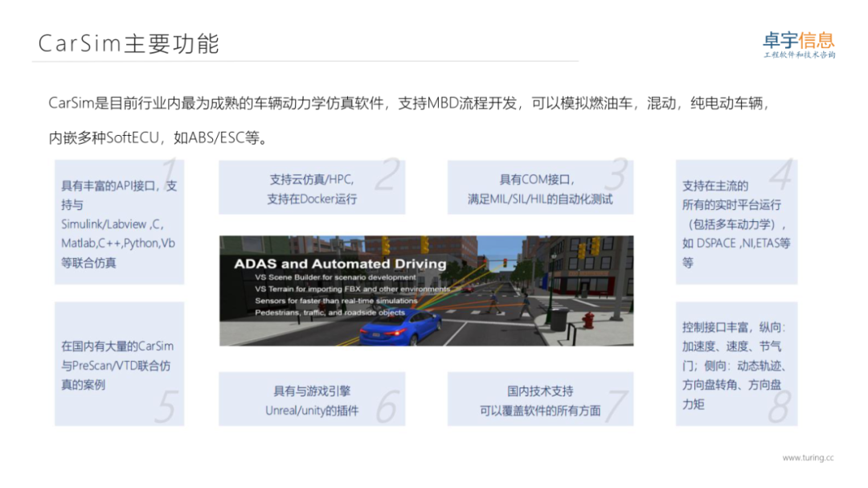Click "VS Scene Builder for scenario development" line
The image size is (868, 488).
[335, 277]
